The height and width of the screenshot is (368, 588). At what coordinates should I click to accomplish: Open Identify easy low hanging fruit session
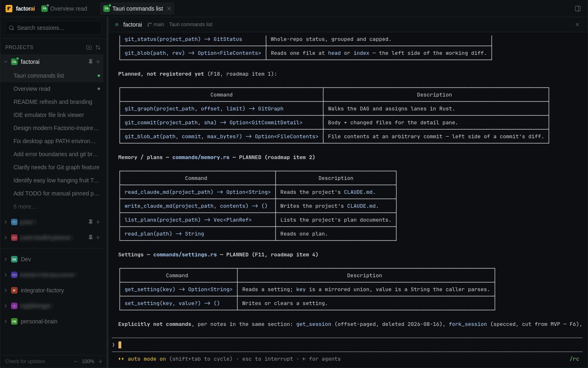point(52,180)
